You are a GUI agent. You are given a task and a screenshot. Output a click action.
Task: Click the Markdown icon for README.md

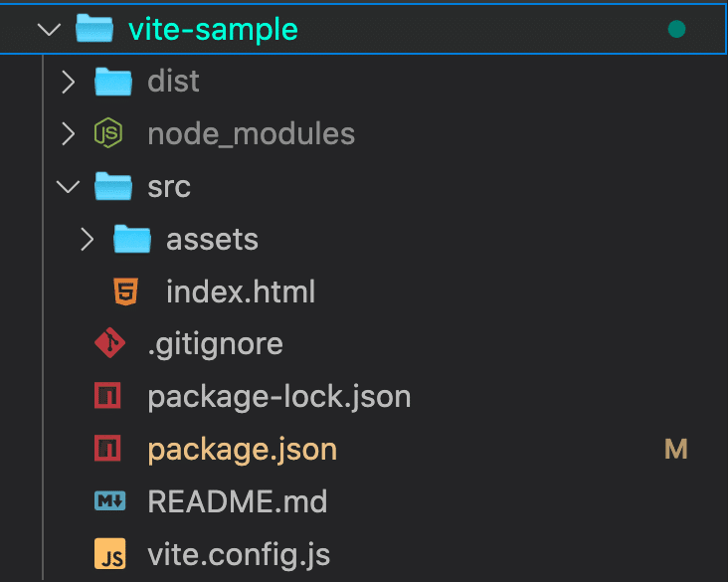tap(110, 500)
